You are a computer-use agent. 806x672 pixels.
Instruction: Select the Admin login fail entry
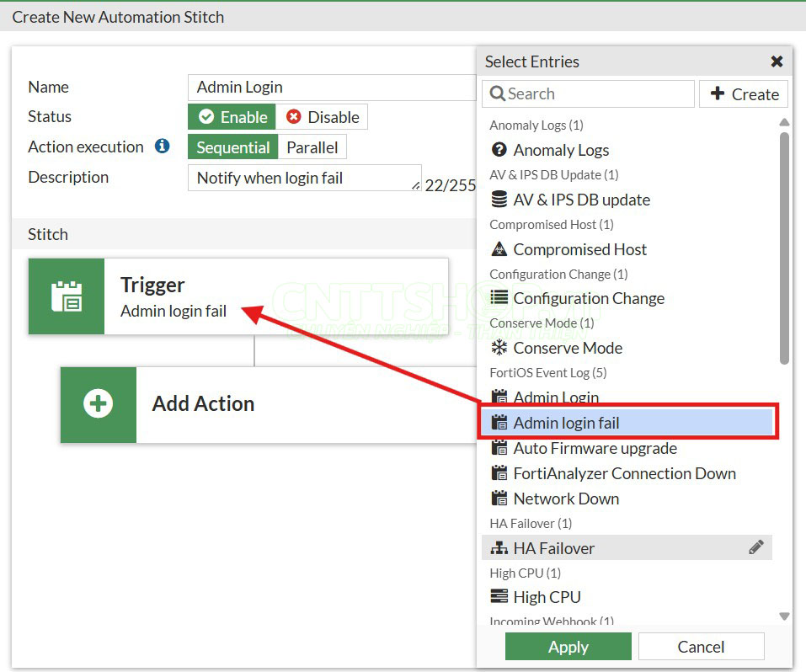coord(566,423)
